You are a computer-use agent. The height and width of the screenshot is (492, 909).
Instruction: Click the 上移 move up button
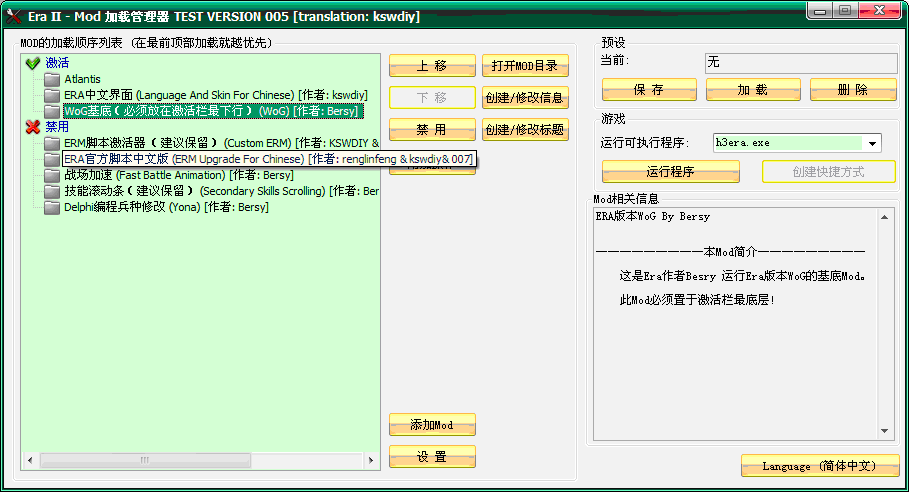pos(432,65)
